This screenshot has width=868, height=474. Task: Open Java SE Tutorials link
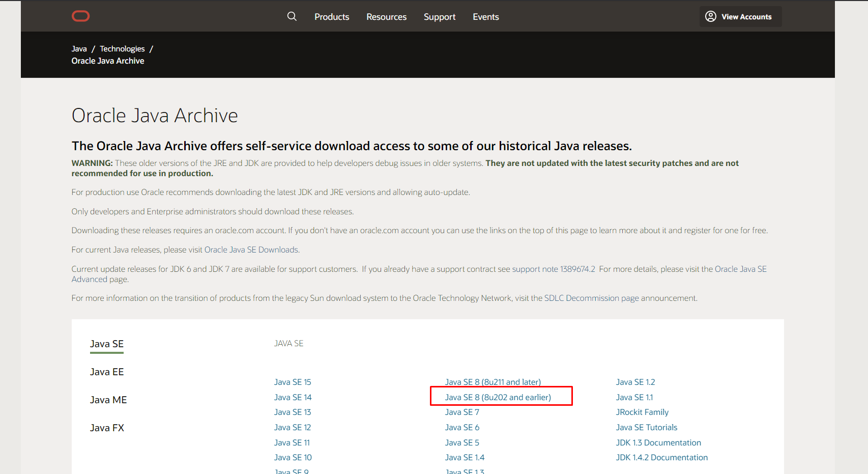[647, 427]
